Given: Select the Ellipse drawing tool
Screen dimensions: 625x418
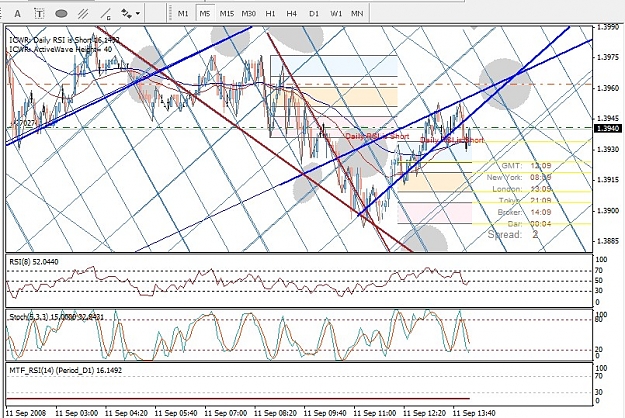Looking at the screenshot, I should point(61,14).
